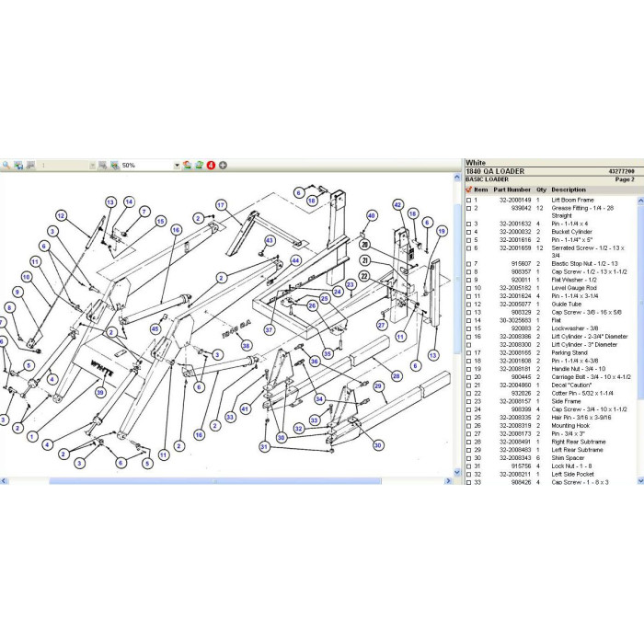Check the box for item 30 Shim Spacer
Viewport: 644px width, 644px height.
point(468,458)
